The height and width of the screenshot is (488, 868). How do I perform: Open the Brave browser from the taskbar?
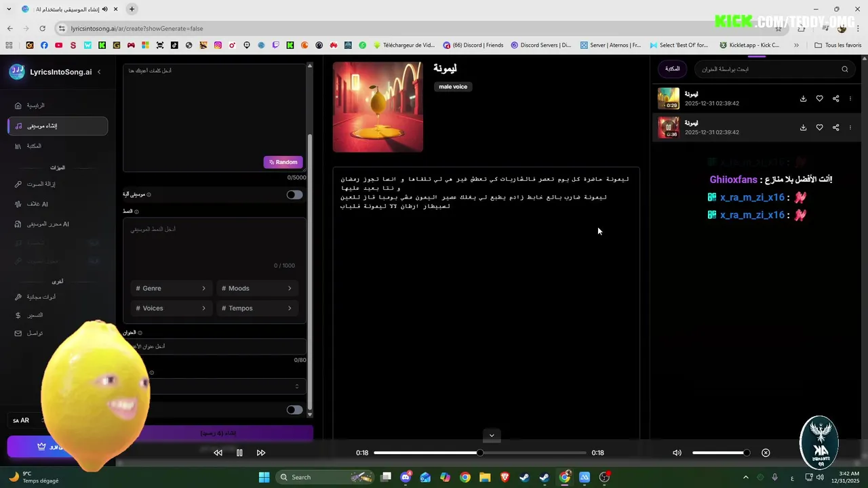505,477
